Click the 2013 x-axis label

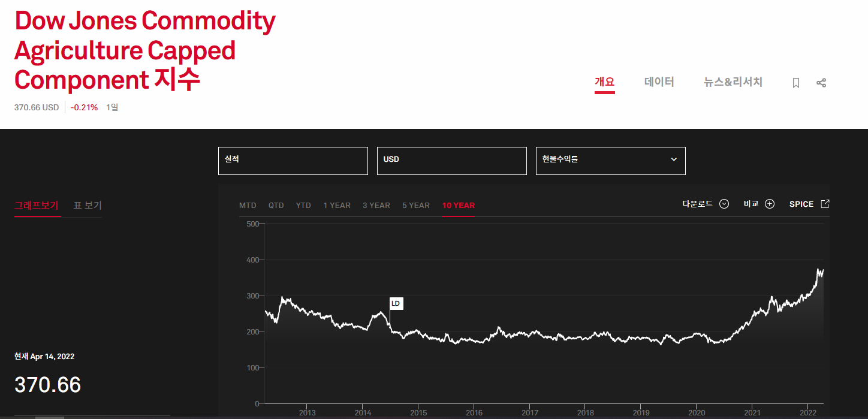click(307, 413)
